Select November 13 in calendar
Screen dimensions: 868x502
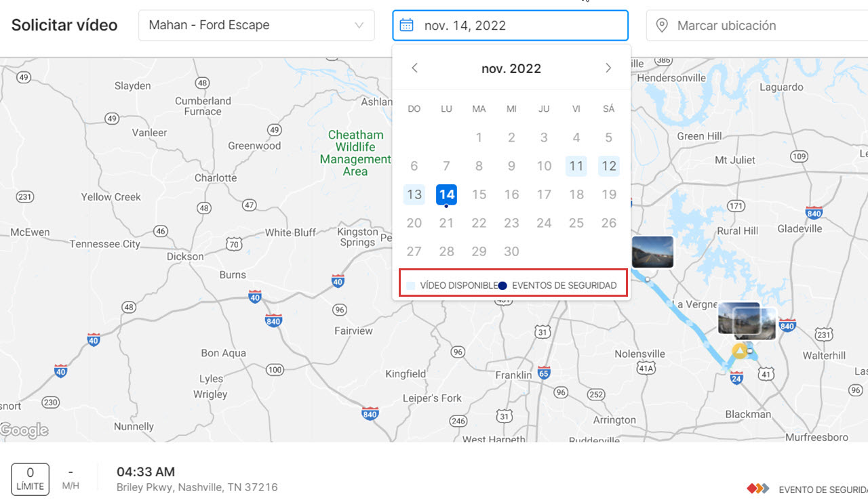[414, 194]
